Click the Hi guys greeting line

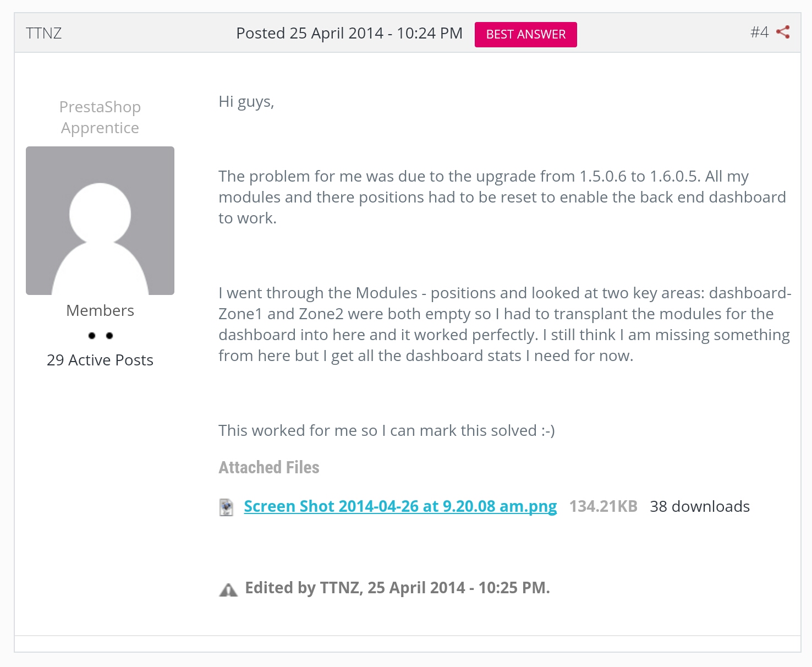click(246, 102)
